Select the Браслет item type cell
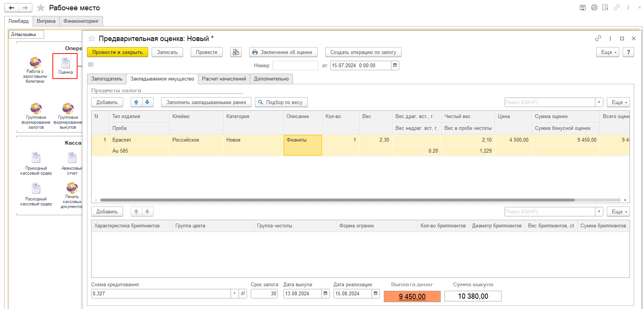 click(139, 140)
